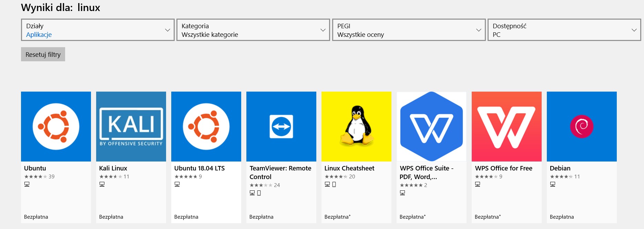Click the PC device icon under TeamViewer

(x=252, y=193)
